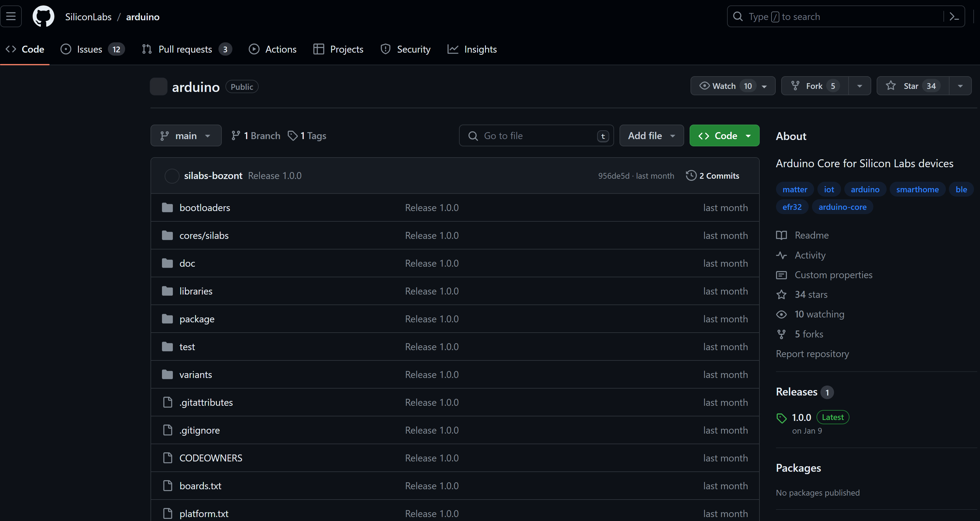Click the Go to file search field
Viewport: 980px width, 521px height.
click(536, 135)
